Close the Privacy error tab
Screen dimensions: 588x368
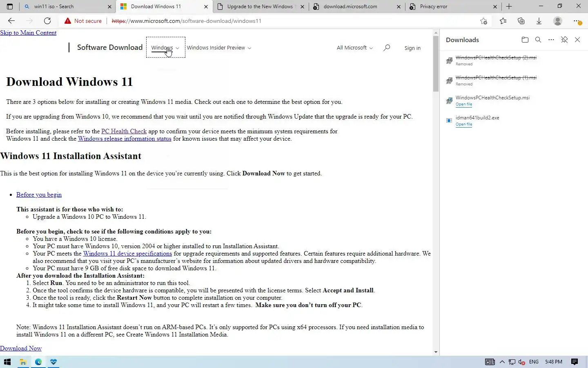[495, 7]
